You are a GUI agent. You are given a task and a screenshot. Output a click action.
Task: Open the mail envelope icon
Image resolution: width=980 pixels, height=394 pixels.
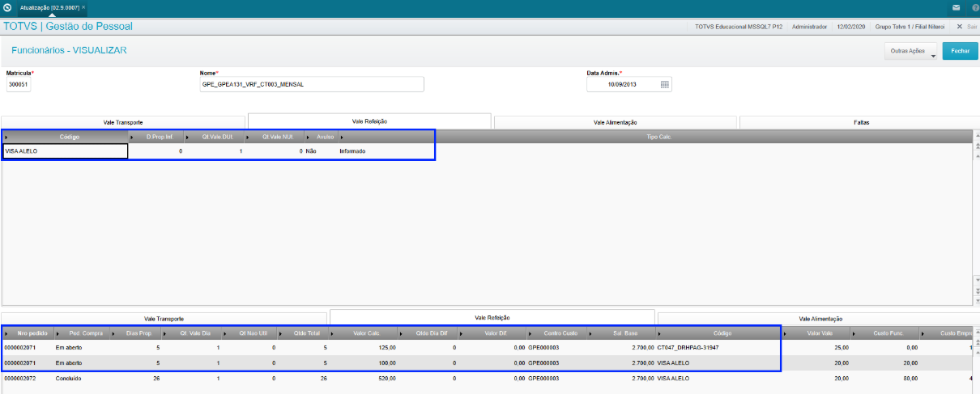[x=956, y=7]
